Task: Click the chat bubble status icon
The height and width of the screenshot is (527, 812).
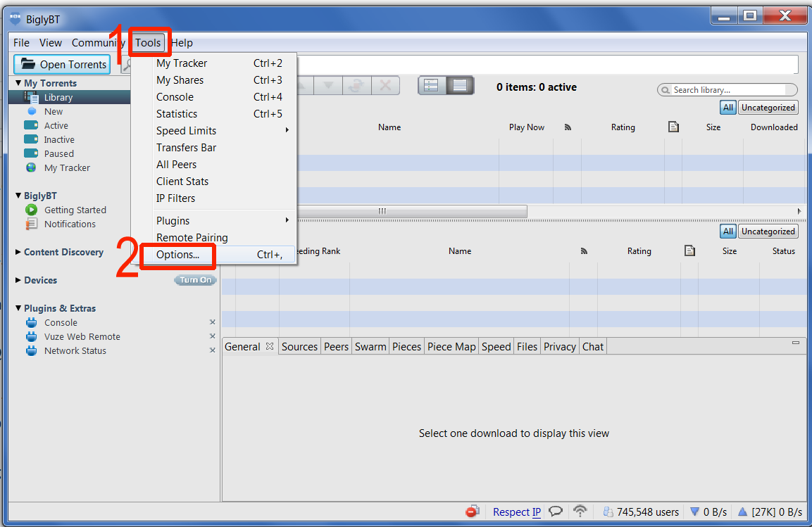Action: [x=556, y=512]
